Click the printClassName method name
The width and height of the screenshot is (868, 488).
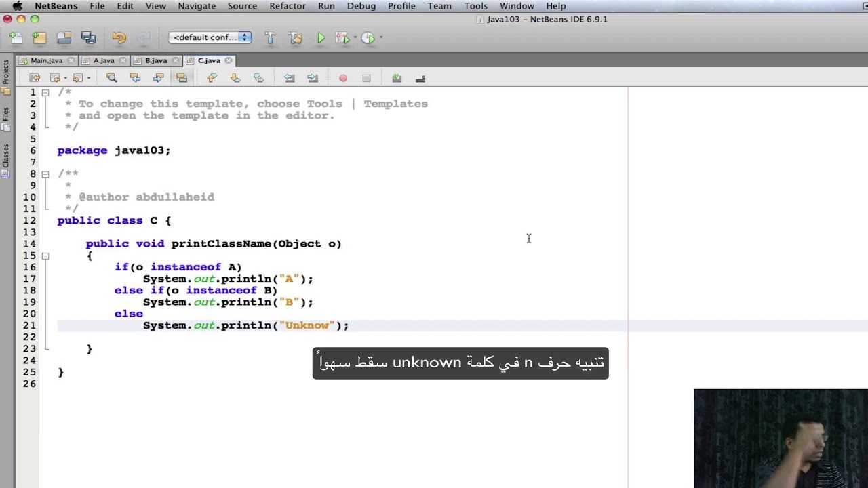[220, 243]
